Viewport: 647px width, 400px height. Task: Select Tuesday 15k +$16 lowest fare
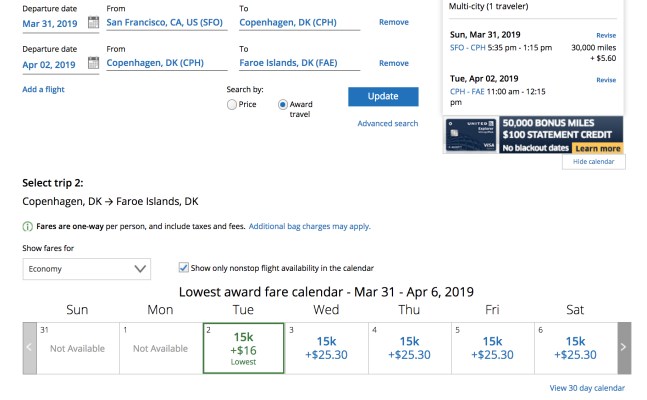point(243,347)
